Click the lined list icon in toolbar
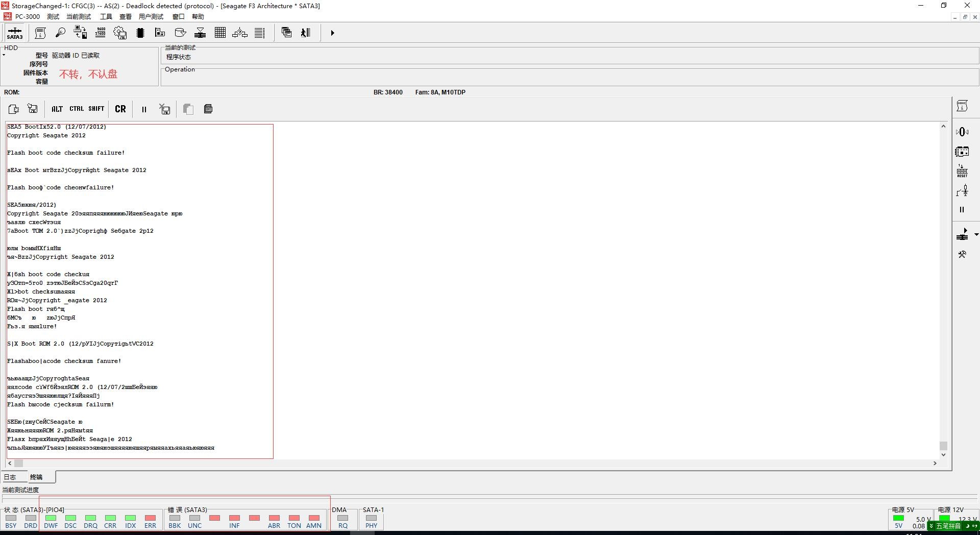 pyautogui.click(x=260, y=33)
